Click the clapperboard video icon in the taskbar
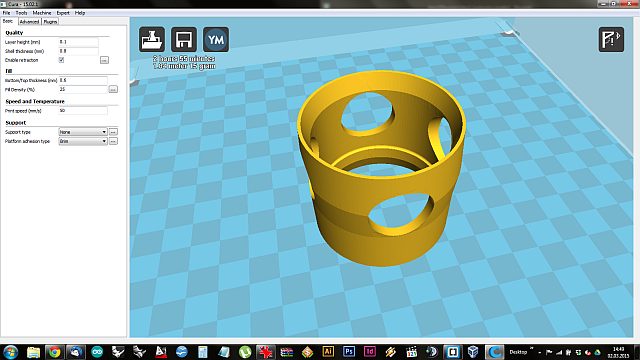This screenshot has height=360, width=640. pyautogui.click(x=411, y=352)
